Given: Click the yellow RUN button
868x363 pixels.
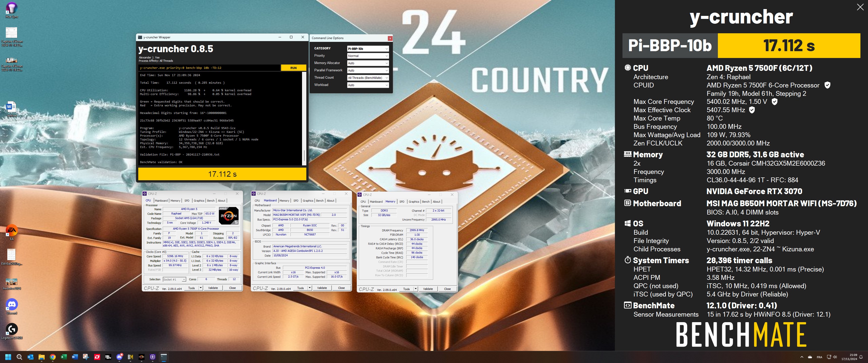Looking at the screenshot, I should pyautogui.click(x=293, y=68).
